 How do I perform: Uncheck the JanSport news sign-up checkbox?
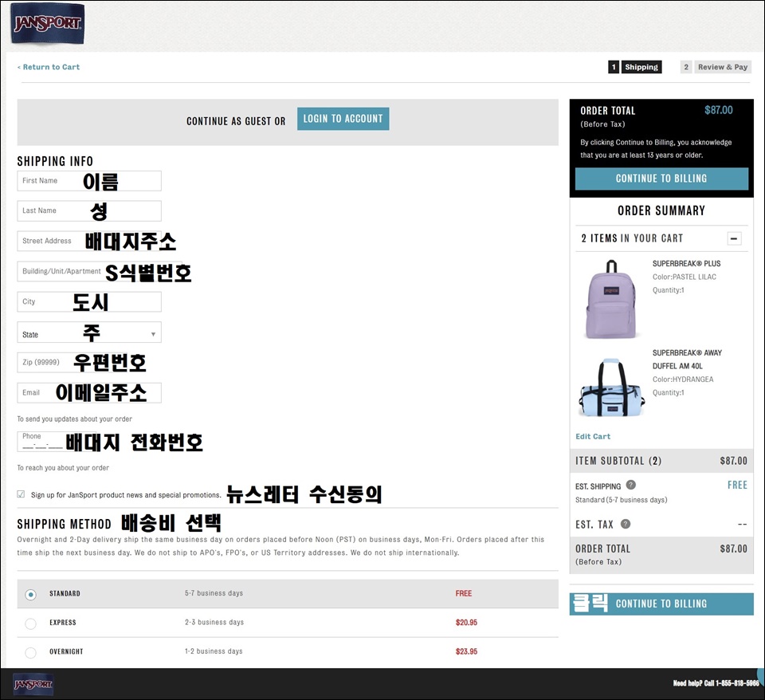click(x=21, y=494)
